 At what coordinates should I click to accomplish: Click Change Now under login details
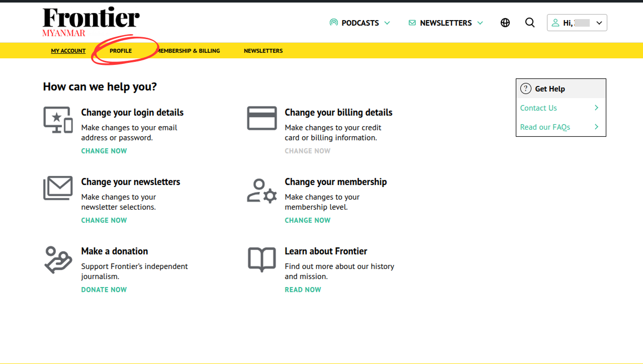[x=104, y=151]
